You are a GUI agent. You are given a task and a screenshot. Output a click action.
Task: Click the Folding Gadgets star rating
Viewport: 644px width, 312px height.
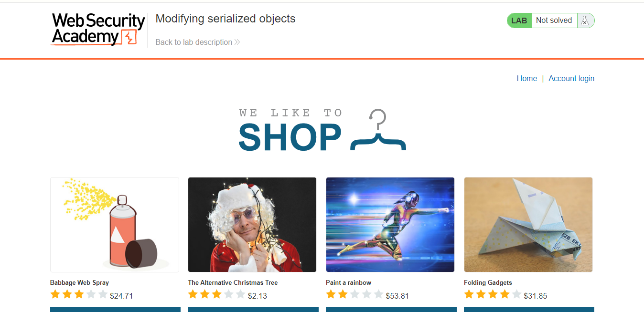(493, 294)
